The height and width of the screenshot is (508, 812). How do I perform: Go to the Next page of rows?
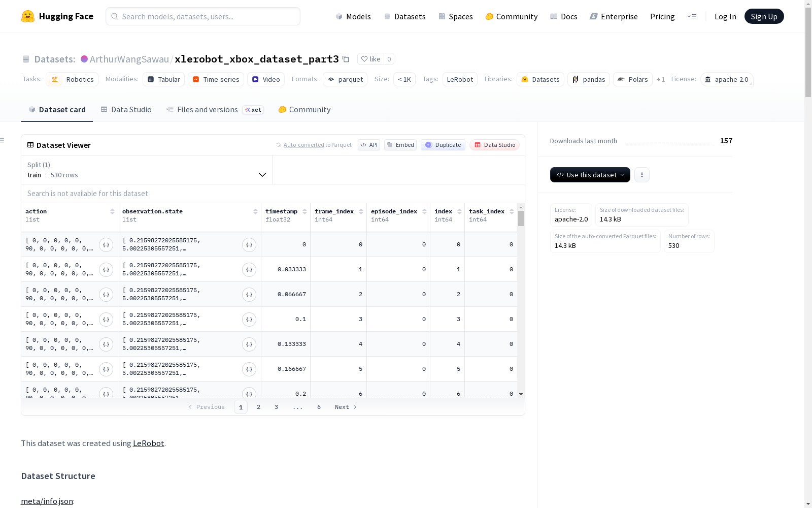[x=346, y=407]
